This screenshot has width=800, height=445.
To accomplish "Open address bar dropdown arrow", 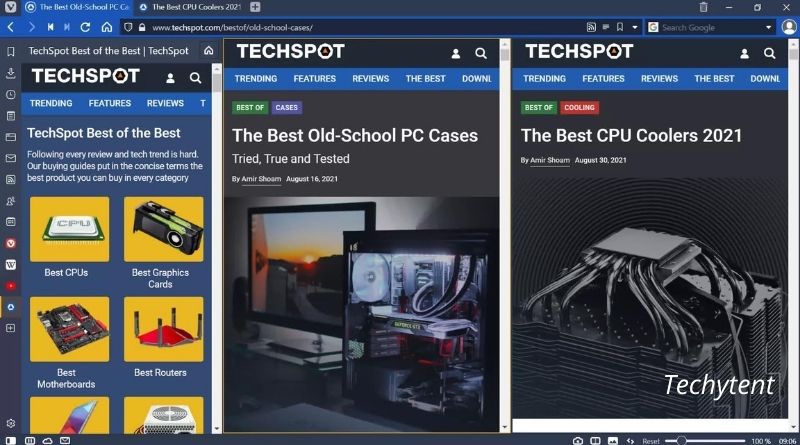I will click(x=635, y=27).
